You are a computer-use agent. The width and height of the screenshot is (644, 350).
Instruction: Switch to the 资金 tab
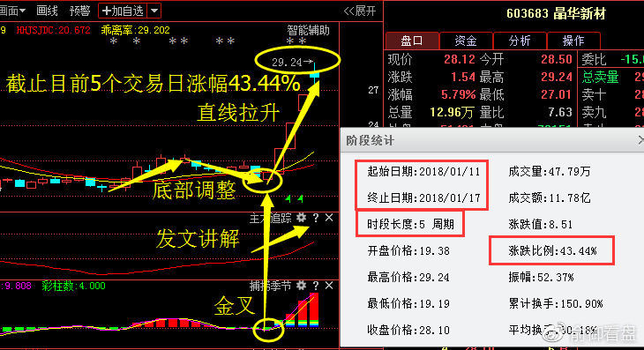[466, 41]
